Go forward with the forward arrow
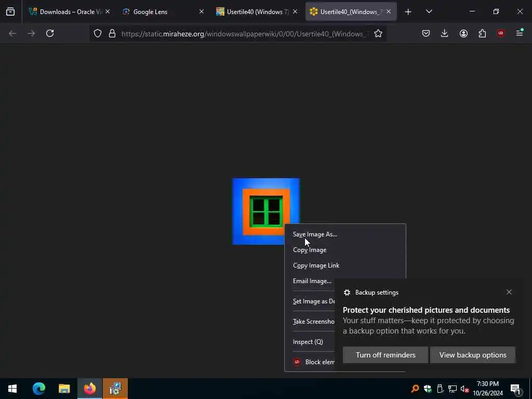532x399 pixels. point(31,33)
